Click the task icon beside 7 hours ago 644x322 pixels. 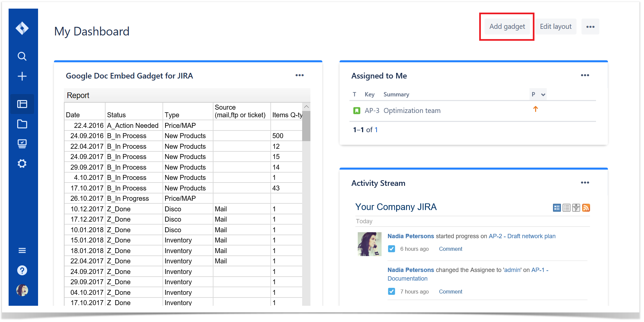(391, 292)
